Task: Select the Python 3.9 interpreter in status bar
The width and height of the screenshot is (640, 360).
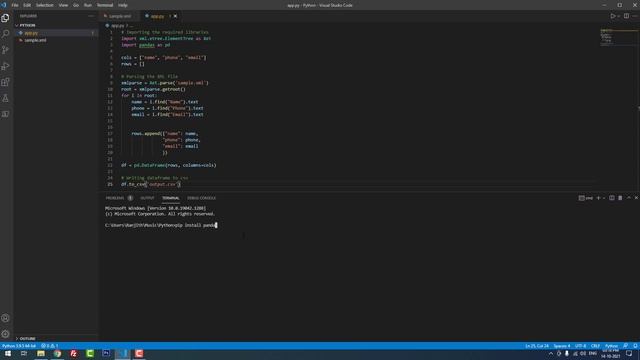Action: pyautogui.click(x=19, y=346)
